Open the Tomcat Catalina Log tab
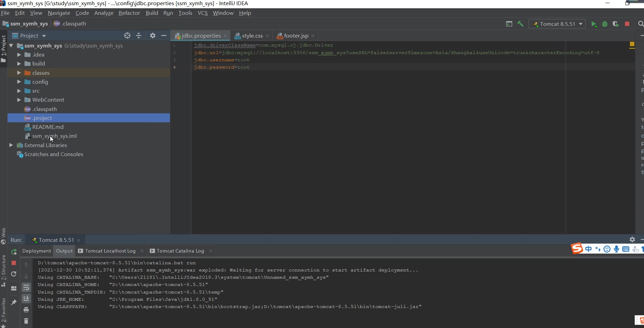Image resolution: width=644 pixels, height=328 pixels. click(x=180, y=251)
